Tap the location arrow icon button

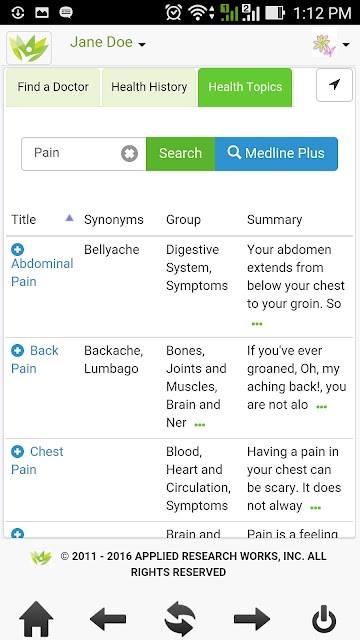tap(334, 85)
